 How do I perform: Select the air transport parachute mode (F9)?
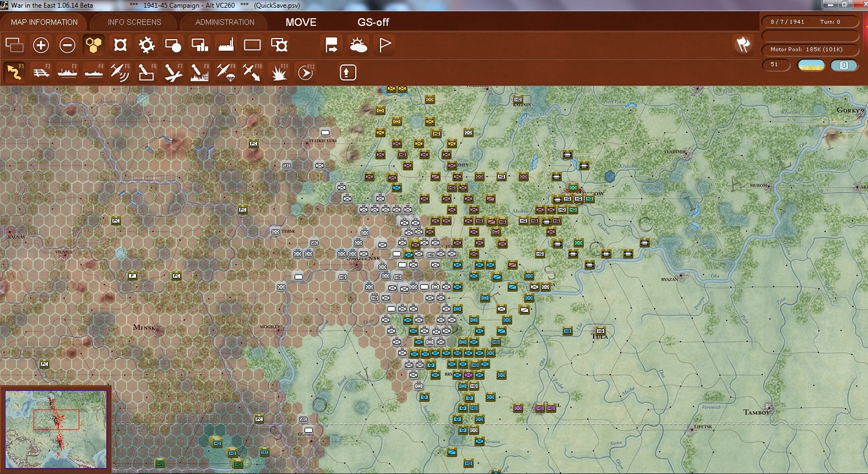[226, 72]
